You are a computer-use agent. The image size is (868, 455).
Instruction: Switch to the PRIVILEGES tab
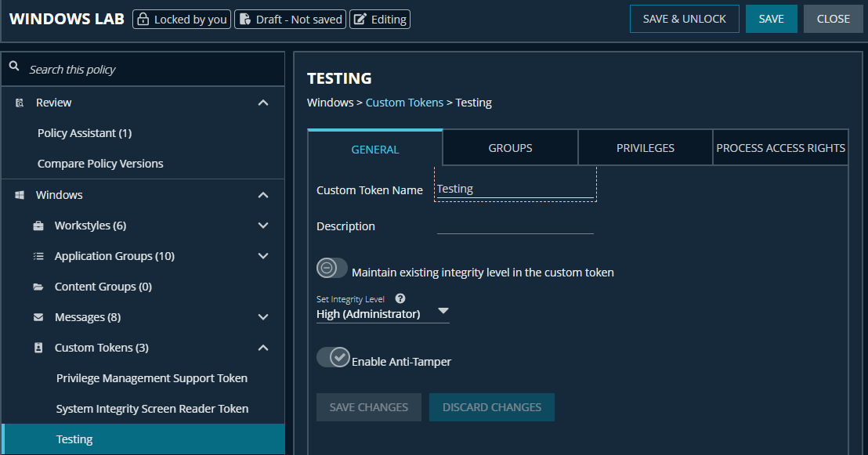[x=645, y=147]
